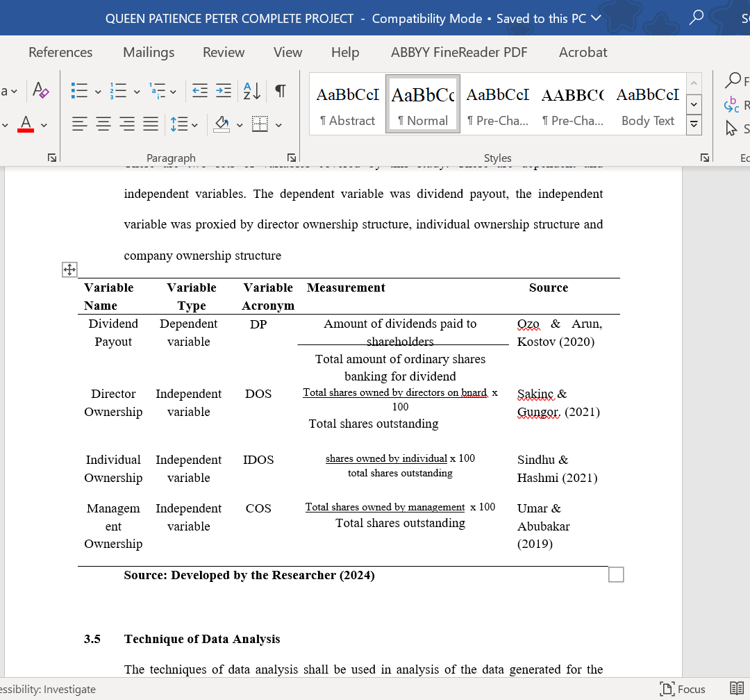The height and width of the screenshot is (700, 750).
Task: Expand the borders dropdown arrow
Action: (278, 125)
